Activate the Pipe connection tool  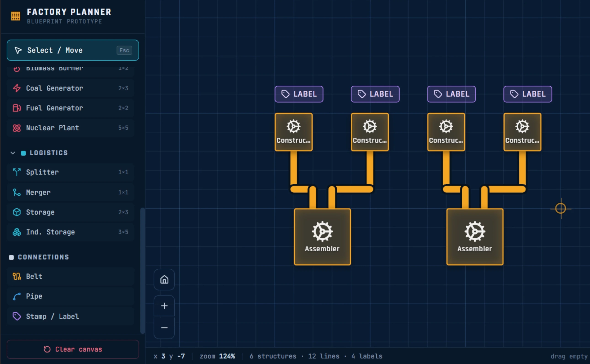click(x=71, y=296)
